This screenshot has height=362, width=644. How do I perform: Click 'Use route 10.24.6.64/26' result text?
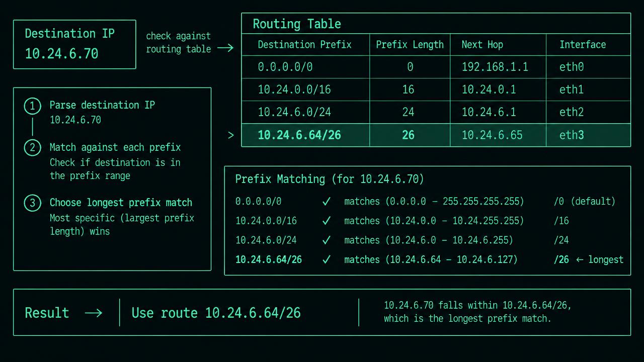(x=216, y=313)
